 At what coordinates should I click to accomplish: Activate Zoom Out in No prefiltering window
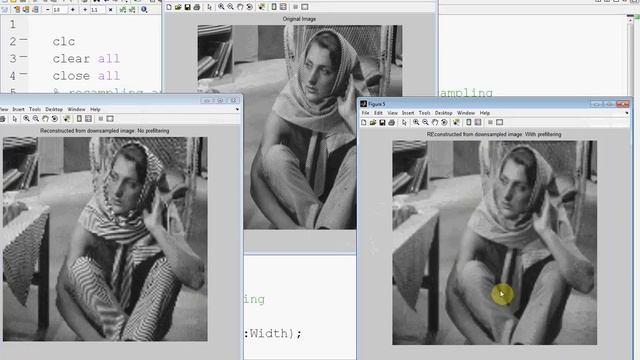click(36, 119)
